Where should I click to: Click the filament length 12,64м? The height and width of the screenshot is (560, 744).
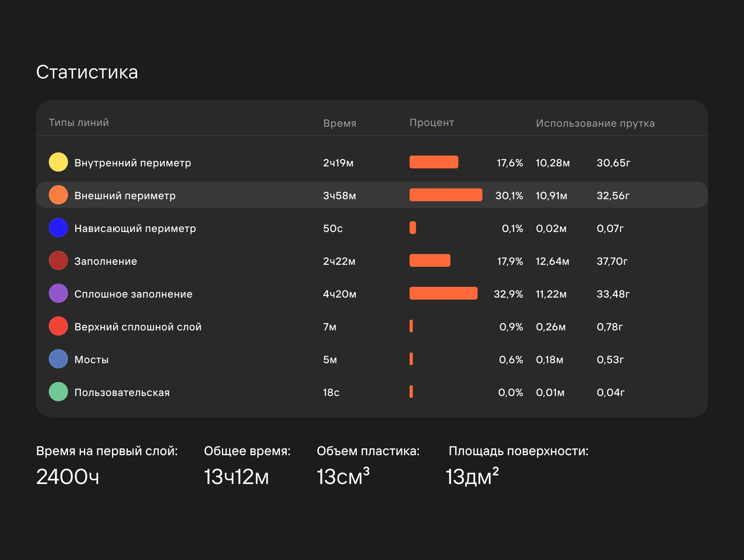552,261
